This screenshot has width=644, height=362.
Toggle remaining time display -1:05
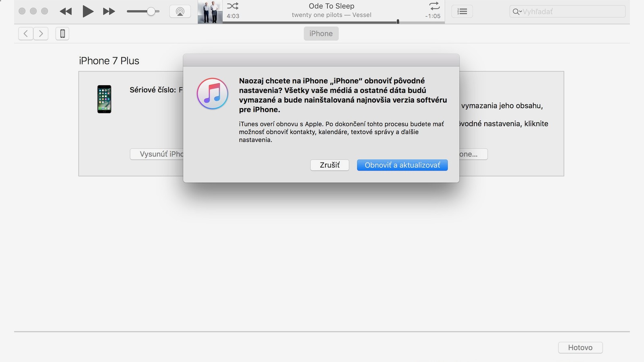pos(433,16)
